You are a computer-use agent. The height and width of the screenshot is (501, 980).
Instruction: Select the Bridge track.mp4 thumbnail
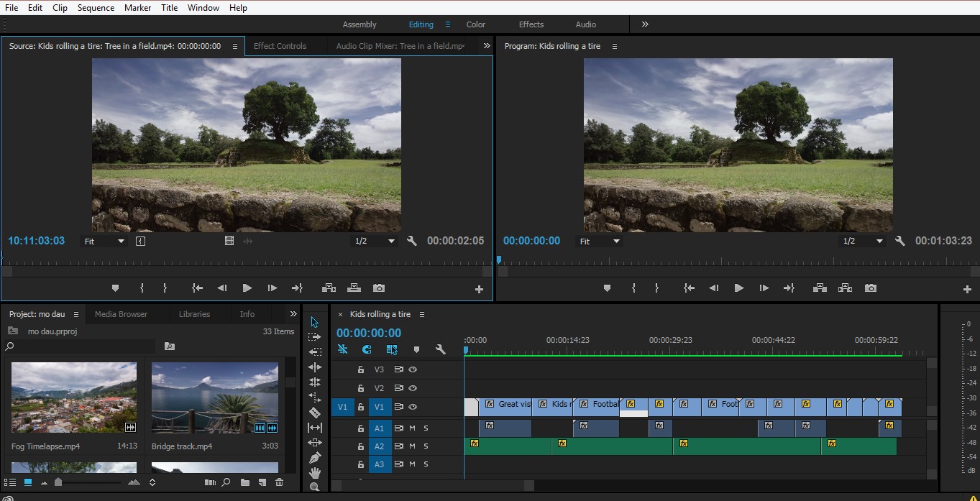[x=215, y=397]
